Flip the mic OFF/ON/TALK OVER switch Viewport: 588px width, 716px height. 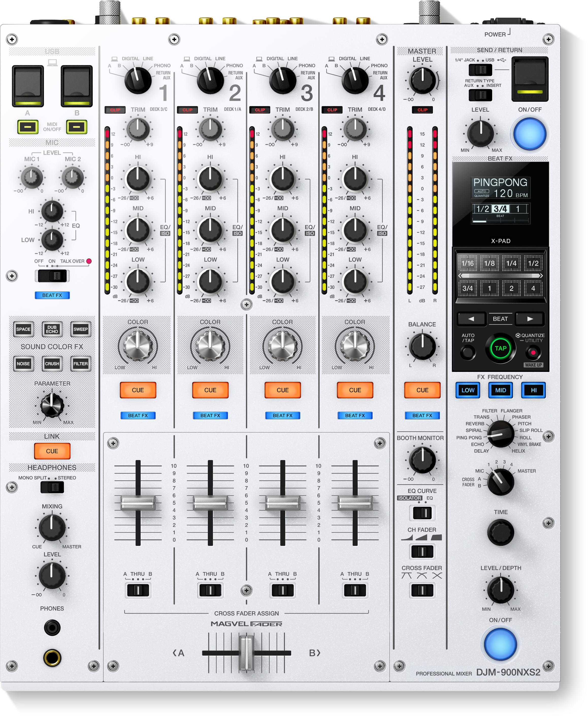point(52,276)
